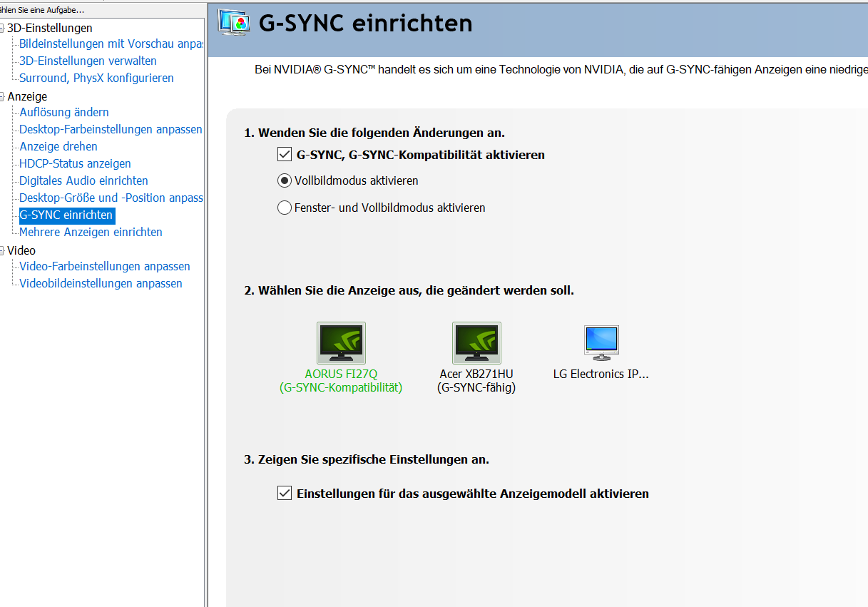
Task: Open Desktop-Farbeinstellungen anpassen
Action: click(111, 129)
